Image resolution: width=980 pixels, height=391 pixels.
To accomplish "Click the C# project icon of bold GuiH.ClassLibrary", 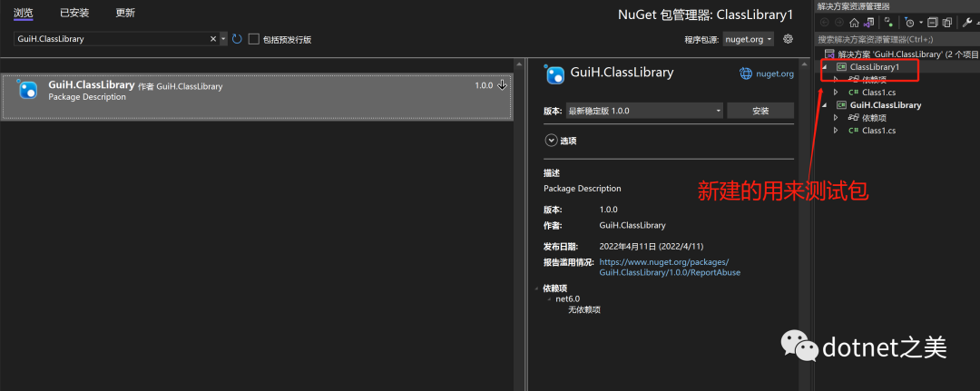I will [841, 105].
